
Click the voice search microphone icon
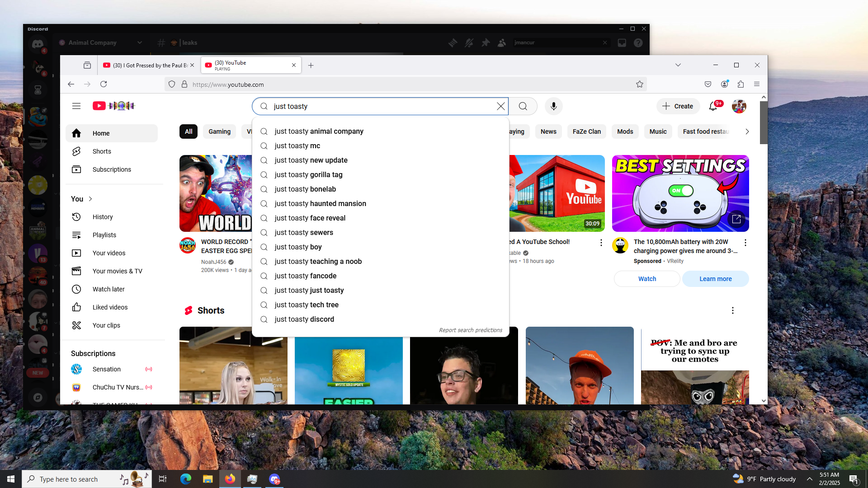[x=553, y=106]
